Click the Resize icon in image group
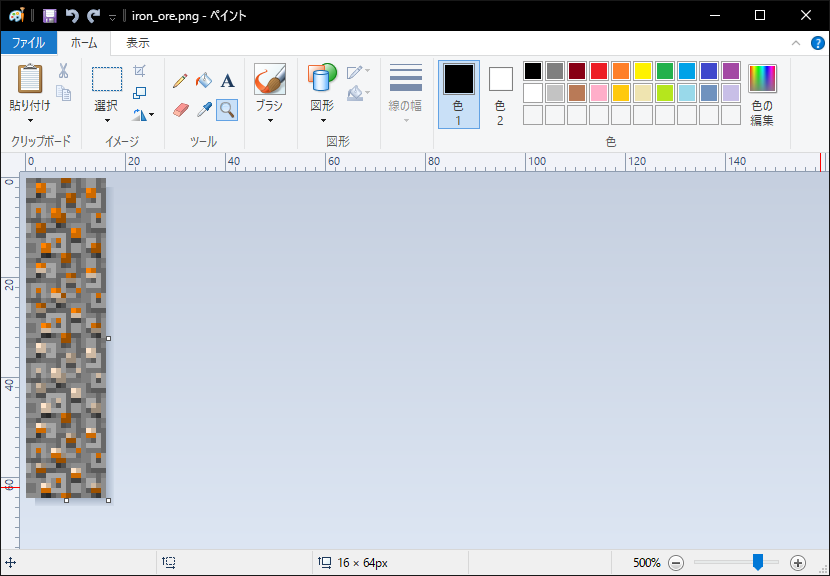This screenshot has height=576, width=830. (x=139, y=93)
